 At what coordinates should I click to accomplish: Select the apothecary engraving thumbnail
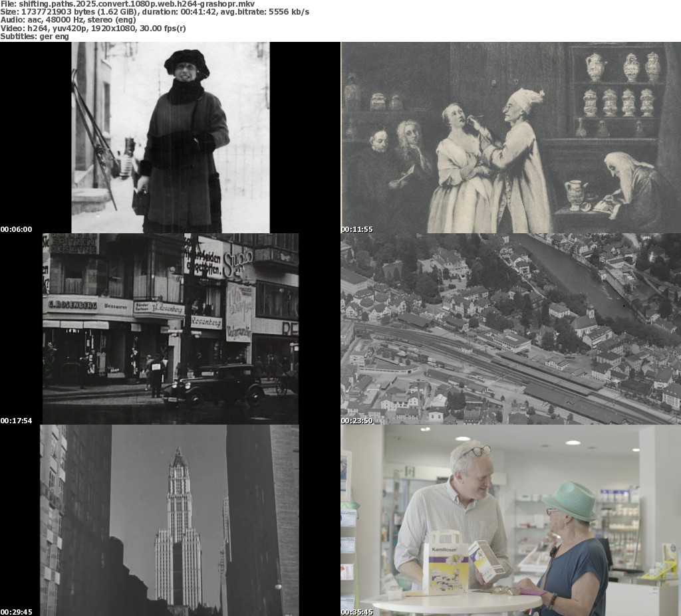[511, 138]
